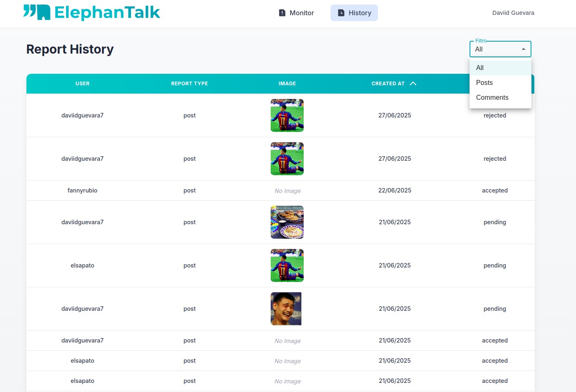576x392 pixels.
Task: Open Daviid Guevara user profile
Action: pos(513,13)
